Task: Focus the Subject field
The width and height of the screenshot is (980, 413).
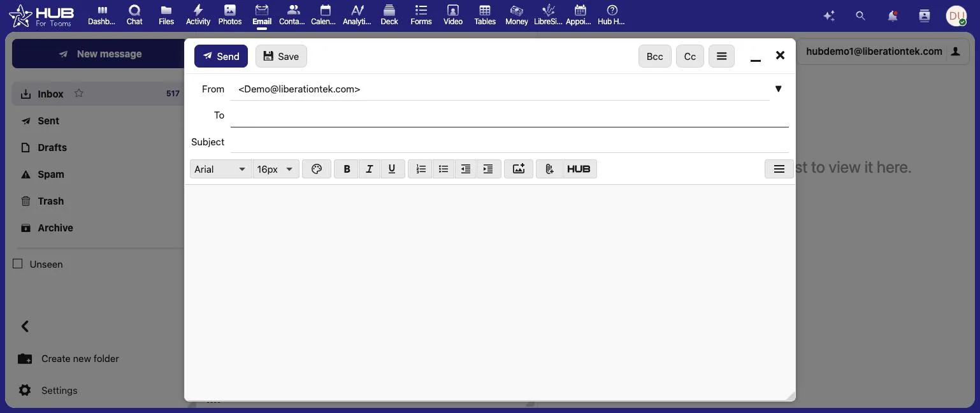Action: 510,141
